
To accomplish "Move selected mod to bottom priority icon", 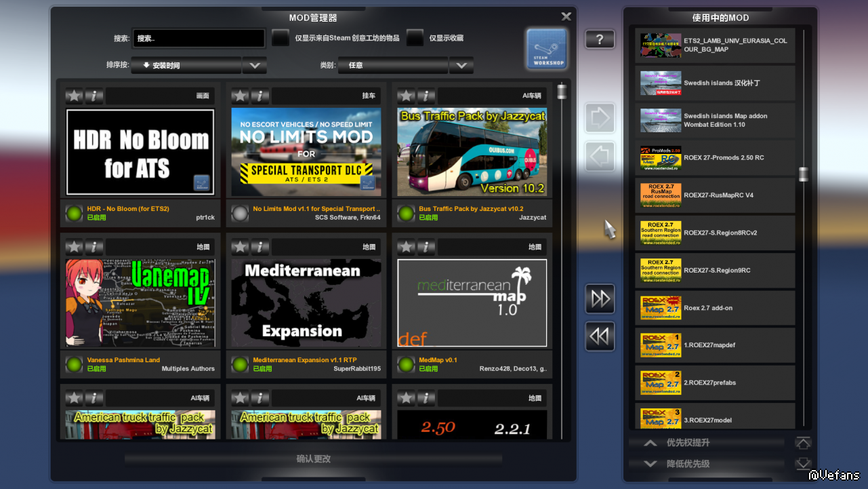I will (803, 464).
